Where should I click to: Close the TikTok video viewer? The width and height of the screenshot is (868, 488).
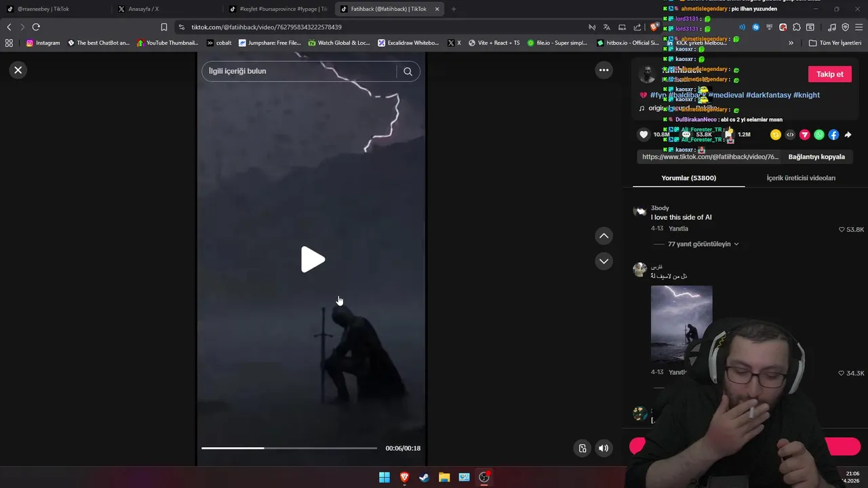tap(18, 70)
